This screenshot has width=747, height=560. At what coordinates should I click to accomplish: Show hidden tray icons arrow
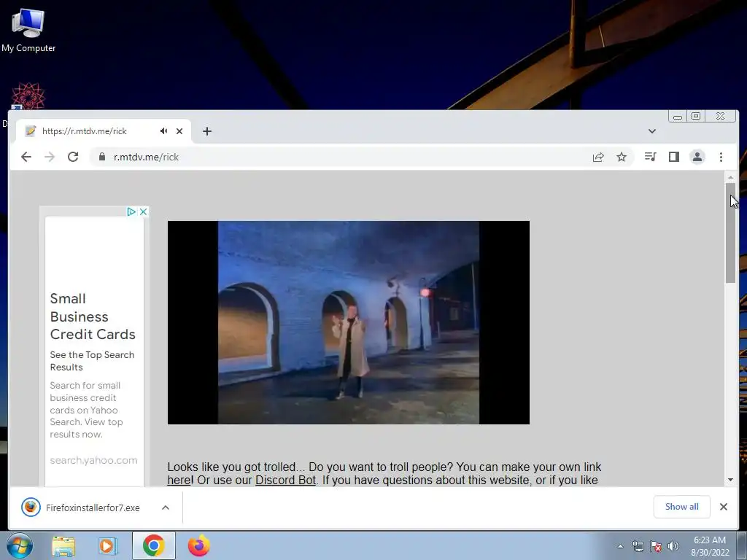[x=620, y=546]
